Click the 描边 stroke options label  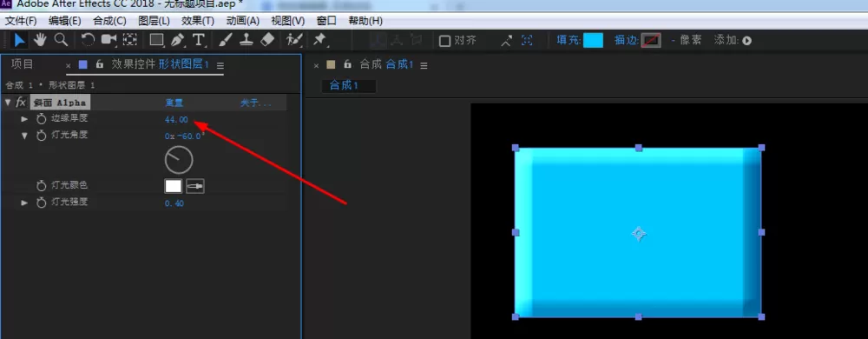click(x=627, y=41)
